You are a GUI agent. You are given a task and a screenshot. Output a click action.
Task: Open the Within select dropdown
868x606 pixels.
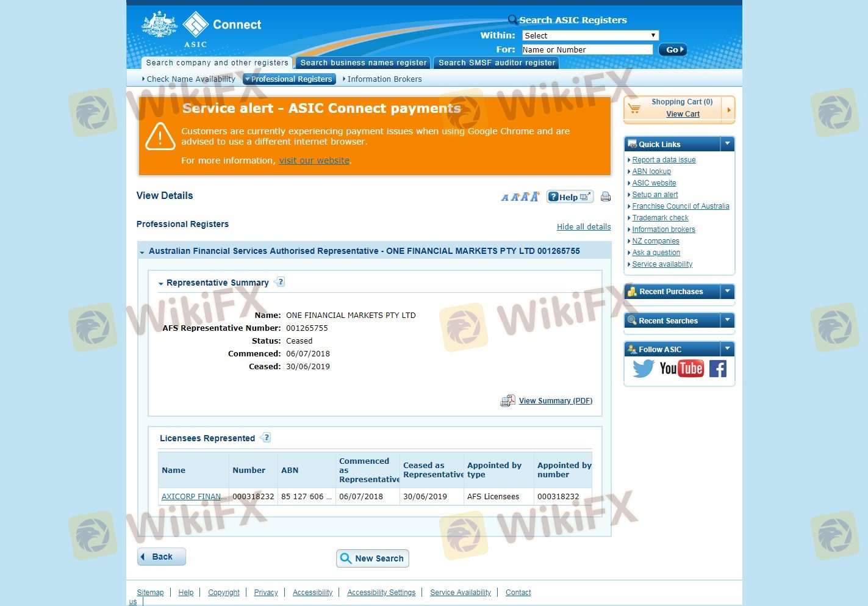pyautogui.click(x=590, y=35)
